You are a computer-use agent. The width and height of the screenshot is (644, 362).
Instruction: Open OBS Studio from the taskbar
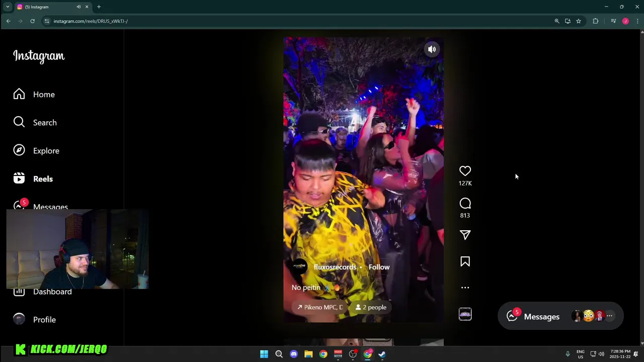coord(353,354)
